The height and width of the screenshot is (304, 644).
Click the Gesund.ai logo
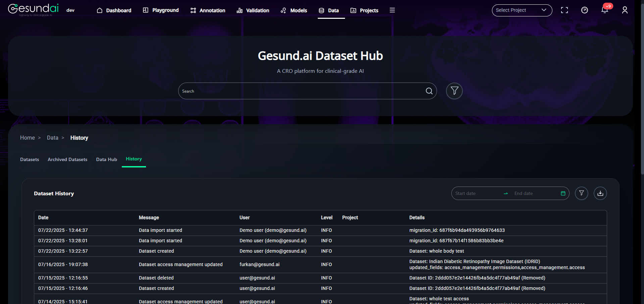click(x=33, y=10)
